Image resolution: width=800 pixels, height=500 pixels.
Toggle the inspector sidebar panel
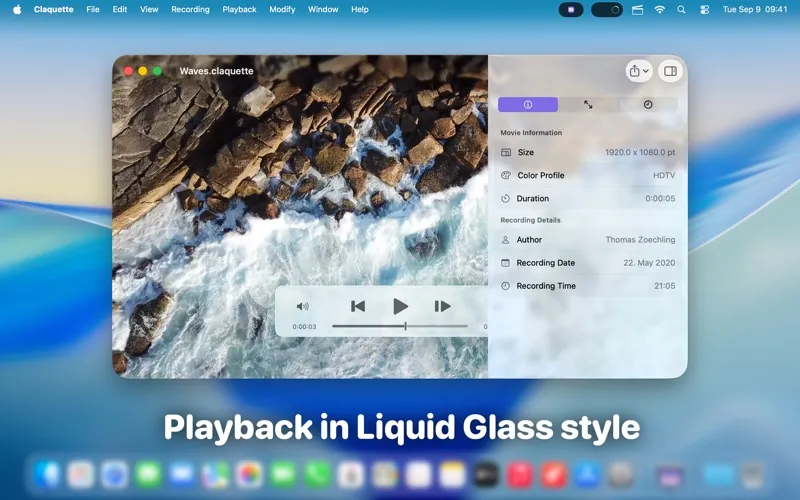point(671,71)
